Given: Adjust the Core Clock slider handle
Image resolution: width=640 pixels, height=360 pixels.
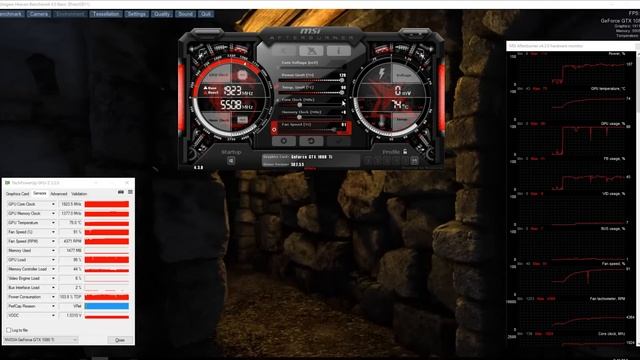Looking at the screenshot, I should [x=300, y=105].
